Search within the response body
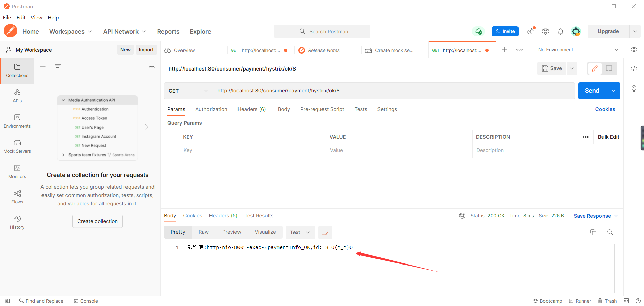This screenshot has height=306, width=644. [610, 232]
